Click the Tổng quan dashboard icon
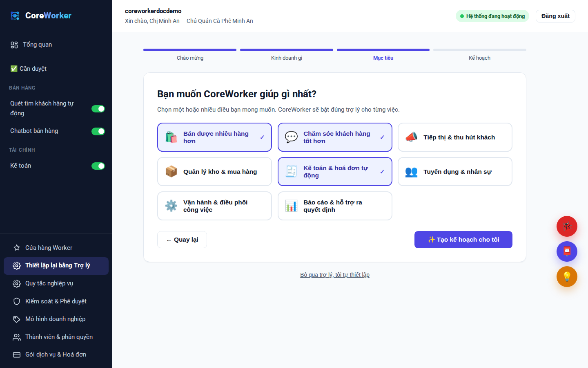 pos(14,45)
